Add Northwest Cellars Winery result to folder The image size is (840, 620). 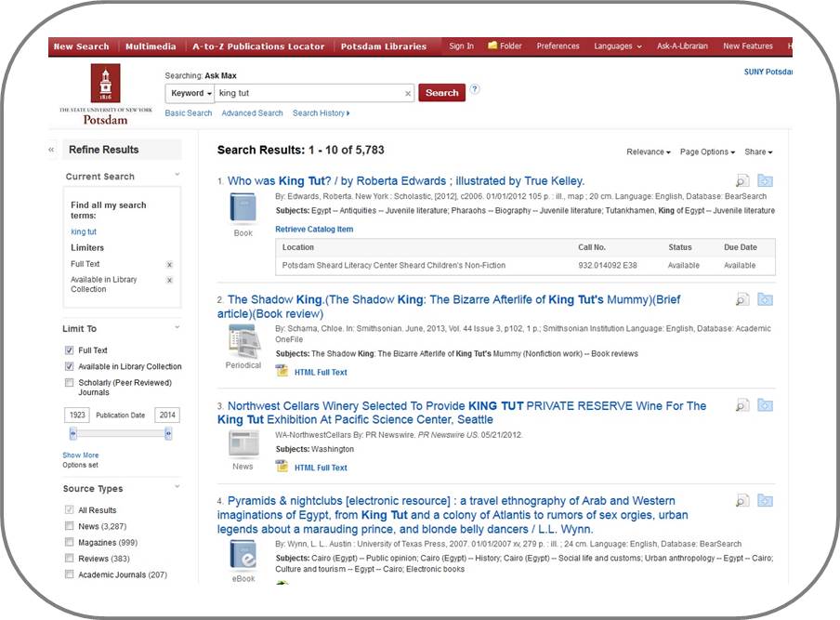[765, 405]
